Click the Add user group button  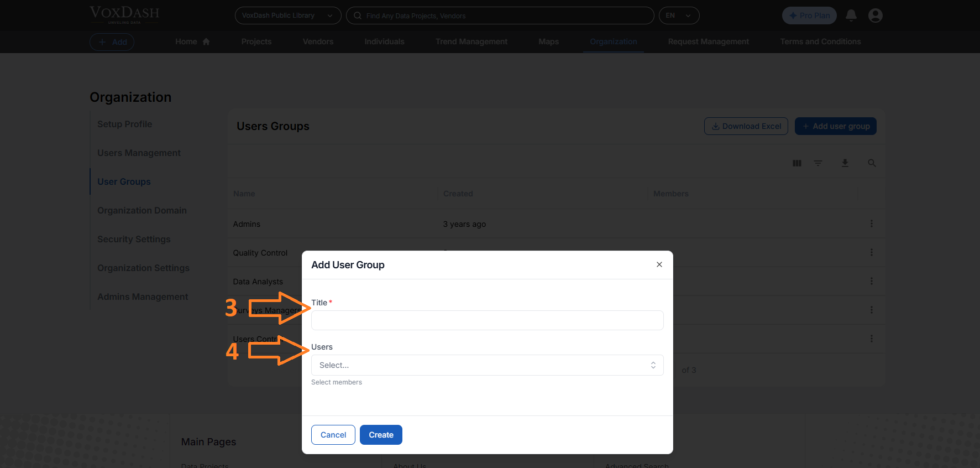pos(835,126)
